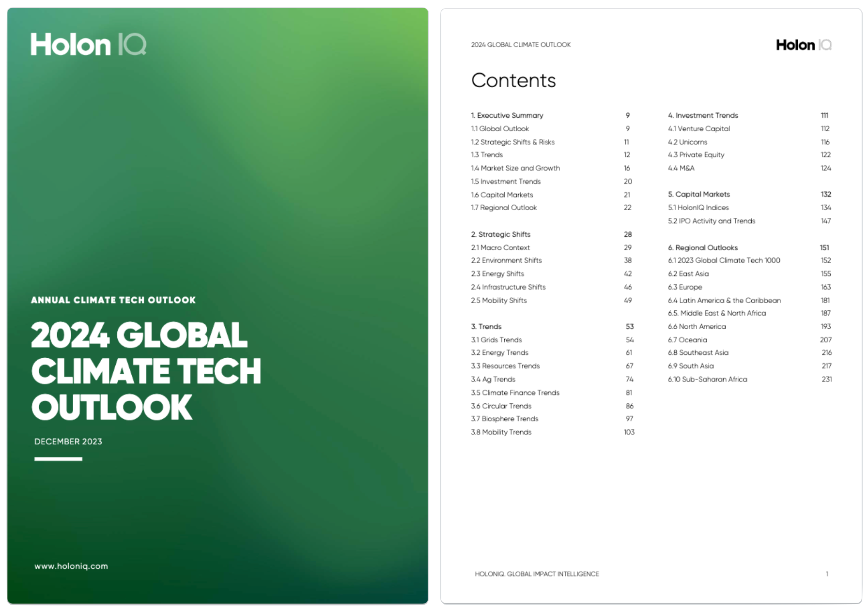Jump to '3.6 Circular Trends'
This screenshot has height=609, width=868.
[501, 406]
